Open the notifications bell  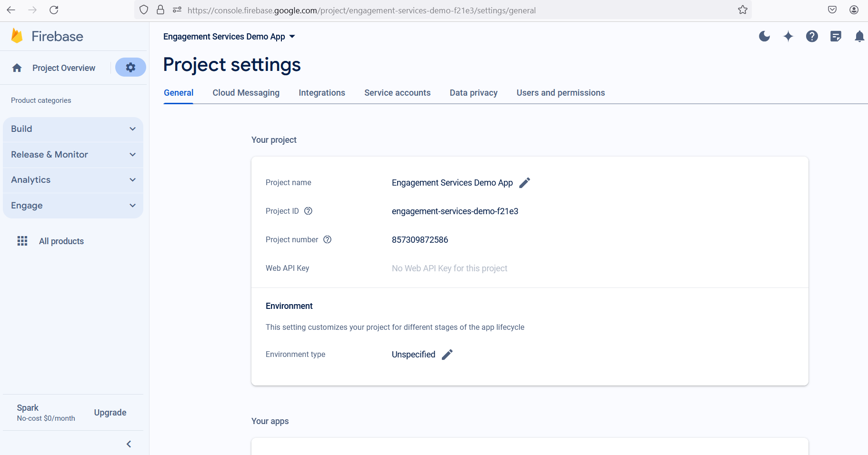pos(859,36)
